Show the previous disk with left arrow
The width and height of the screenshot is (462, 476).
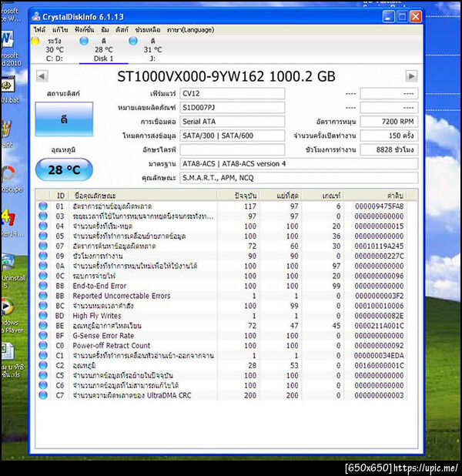(42, 76)
